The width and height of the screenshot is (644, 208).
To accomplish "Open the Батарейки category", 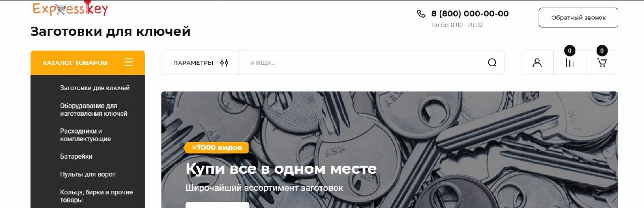I will coord(76,156).
